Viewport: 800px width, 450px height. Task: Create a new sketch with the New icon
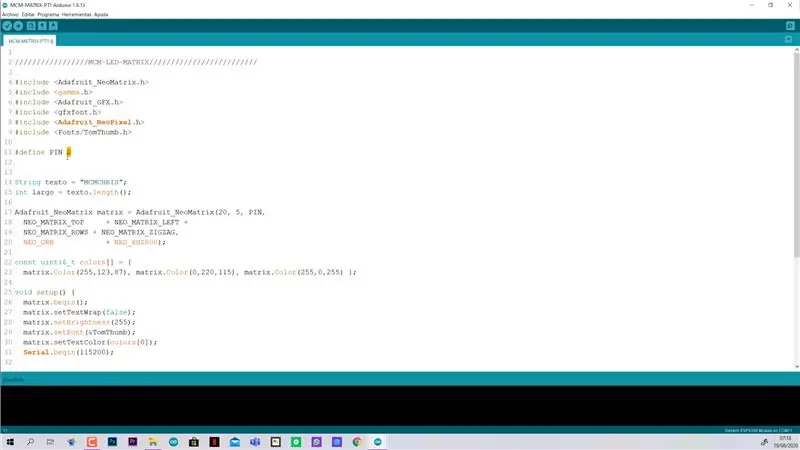click(x=31, y=26)
